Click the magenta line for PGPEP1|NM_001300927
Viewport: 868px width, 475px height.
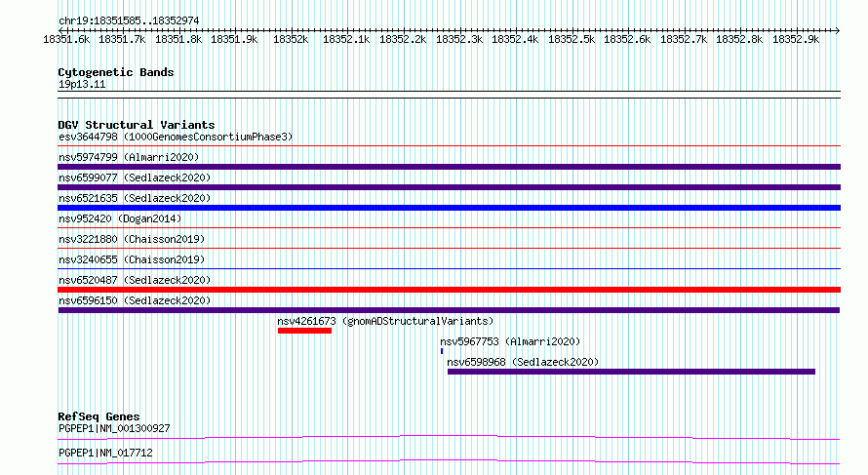[449, 437]
